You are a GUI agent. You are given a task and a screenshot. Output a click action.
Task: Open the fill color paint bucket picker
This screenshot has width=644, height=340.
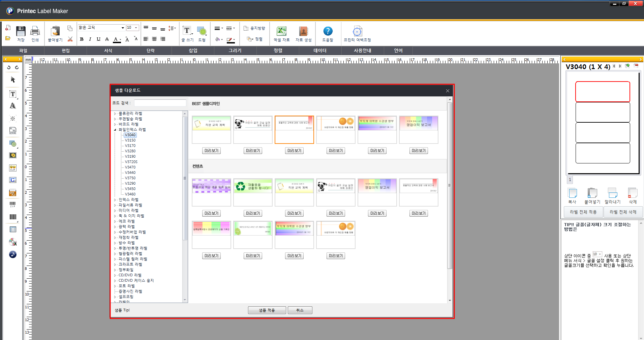[x=219, y=39]
